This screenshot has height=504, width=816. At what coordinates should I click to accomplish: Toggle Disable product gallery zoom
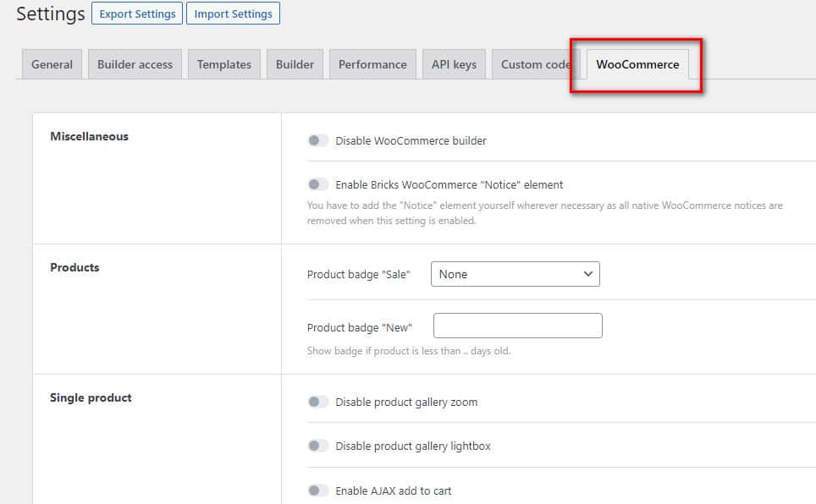318,403
